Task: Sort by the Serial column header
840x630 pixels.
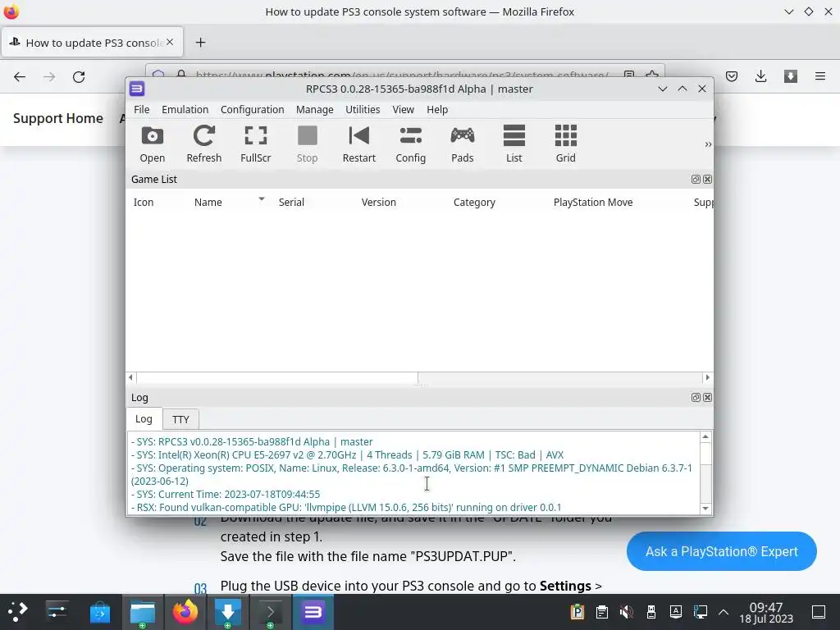Action: (x=291, y=202)
